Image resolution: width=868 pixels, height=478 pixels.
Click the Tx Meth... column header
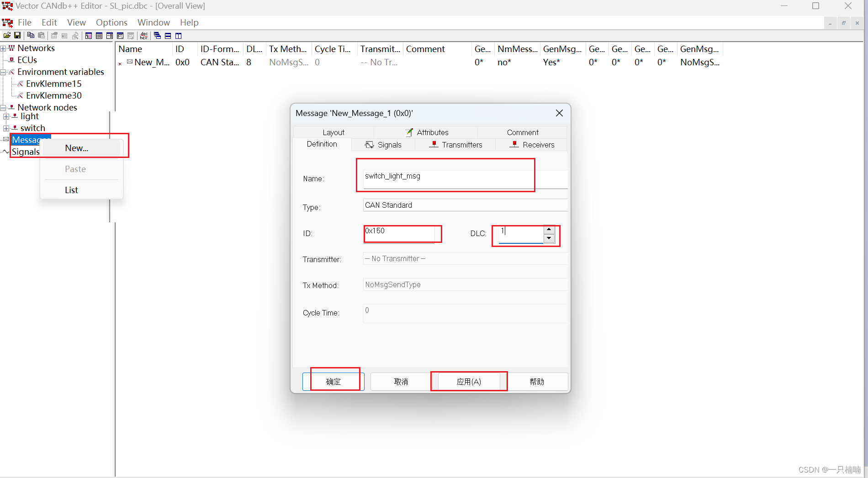pos(288,49)
